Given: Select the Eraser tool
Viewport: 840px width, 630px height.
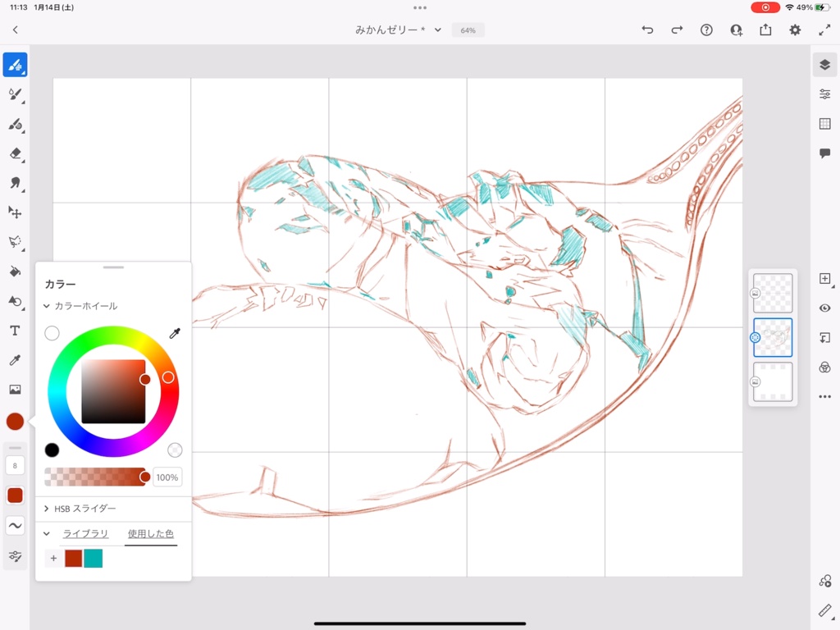Looking at the screenshot, I should 15,153.
